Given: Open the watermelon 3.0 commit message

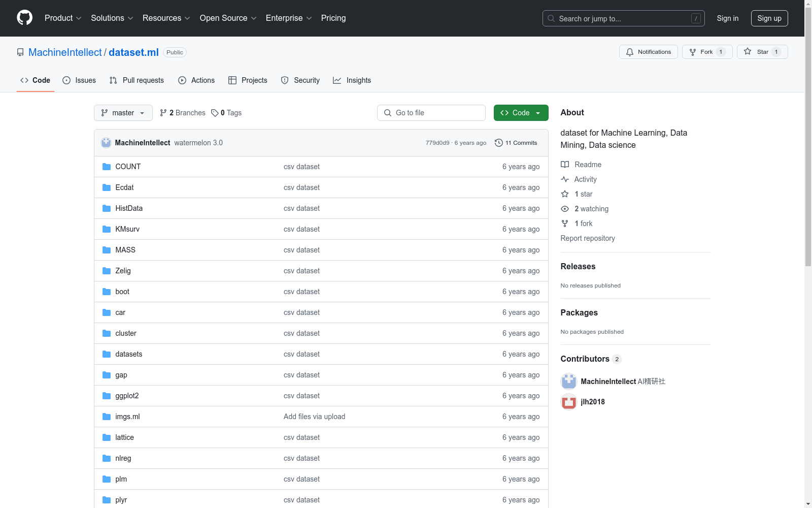Looking at the screenshot, I should [x=198, y=143].
